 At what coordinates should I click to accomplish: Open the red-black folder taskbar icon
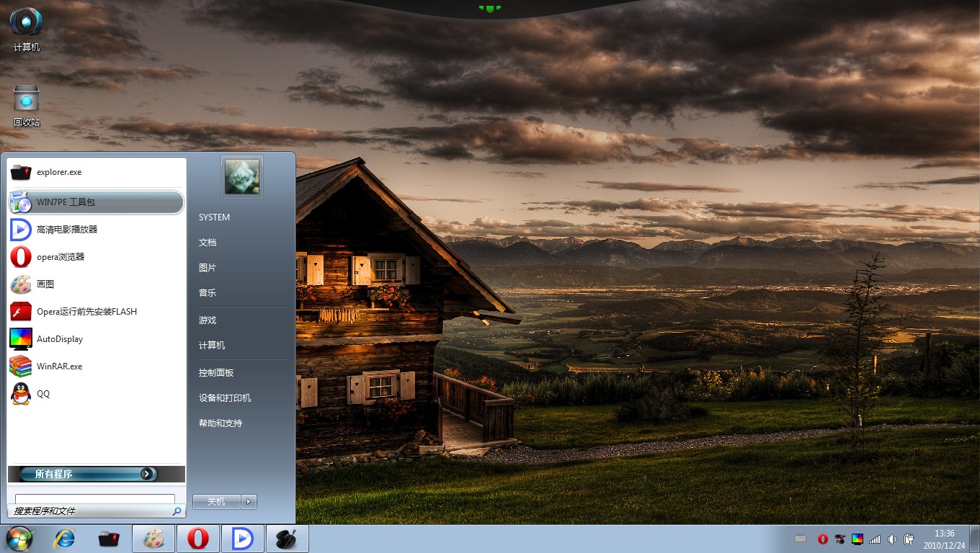[x=109, y=539]
